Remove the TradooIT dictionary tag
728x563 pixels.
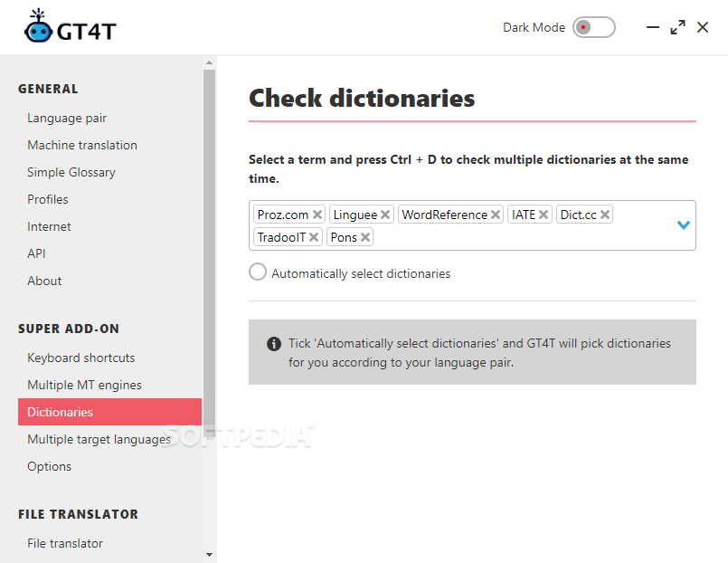[314, 237]
